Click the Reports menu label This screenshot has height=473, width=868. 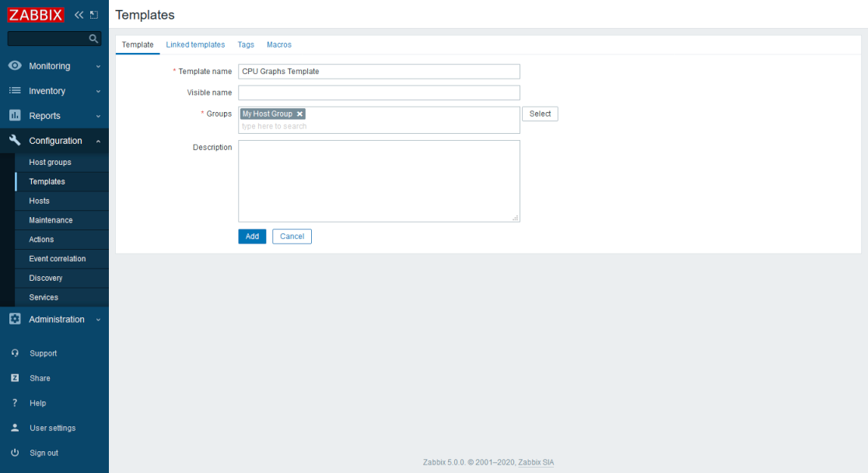pos(45,116)
